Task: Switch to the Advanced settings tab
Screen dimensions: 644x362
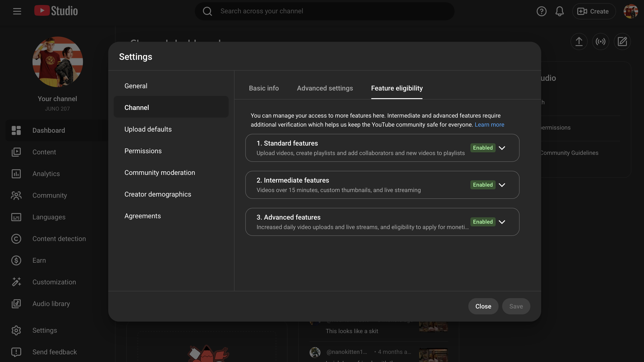Action: click(x=325, y=88)
